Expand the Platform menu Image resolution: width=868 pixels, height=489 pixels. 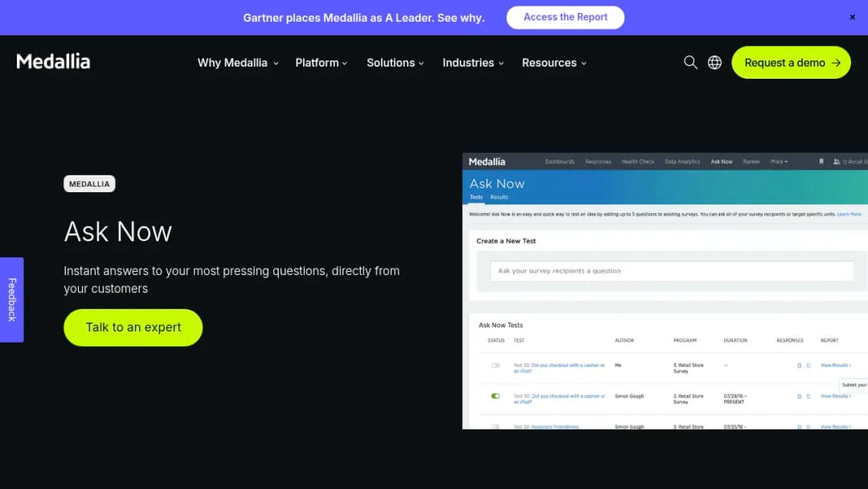coord(321,63)
